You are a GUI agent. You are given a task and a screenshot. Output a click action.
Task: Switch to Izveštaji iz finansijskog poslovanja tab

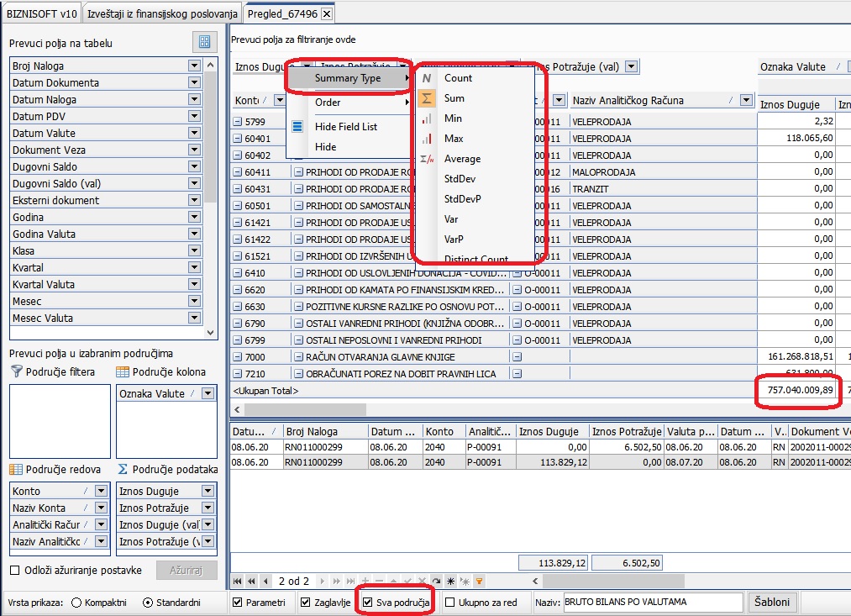162,13
